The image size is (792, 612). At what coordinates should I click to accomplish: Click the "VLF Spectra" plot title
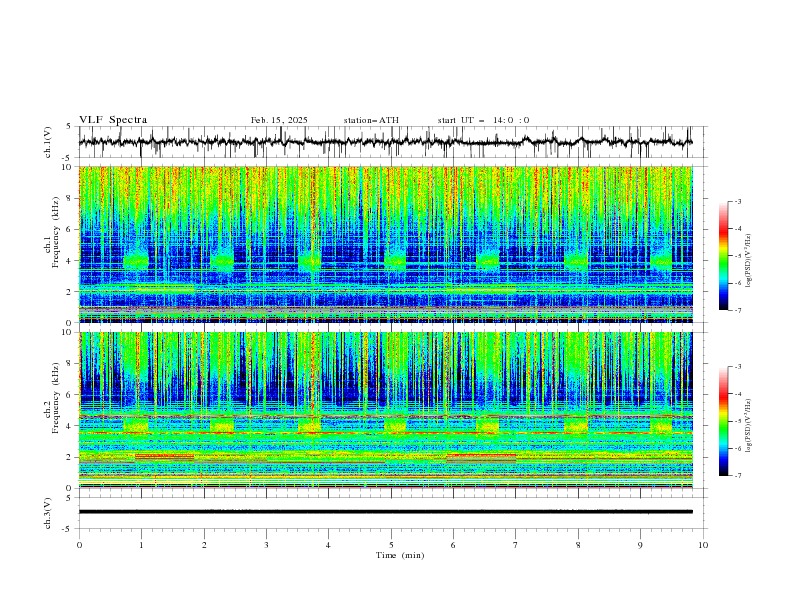coord(113,120)
